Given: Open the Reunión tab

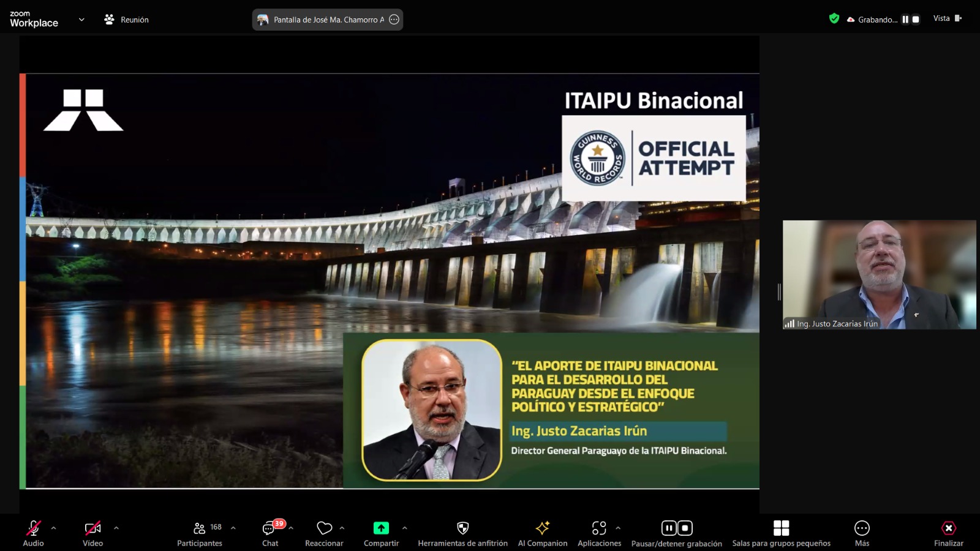Looking at the screenshot, I should tap(127, 20).
